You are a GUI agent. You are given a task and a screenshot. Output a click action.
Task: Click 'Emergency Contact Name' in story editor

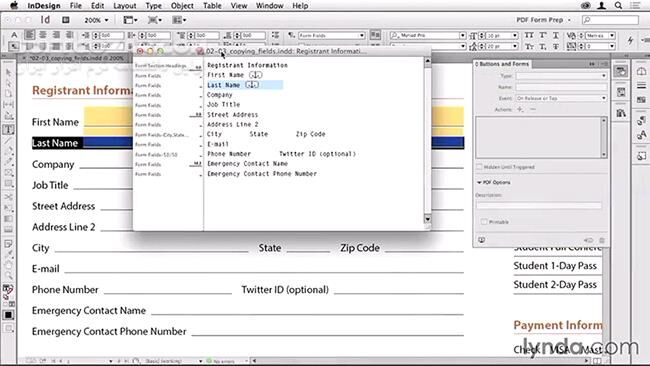tap(247, 164)
